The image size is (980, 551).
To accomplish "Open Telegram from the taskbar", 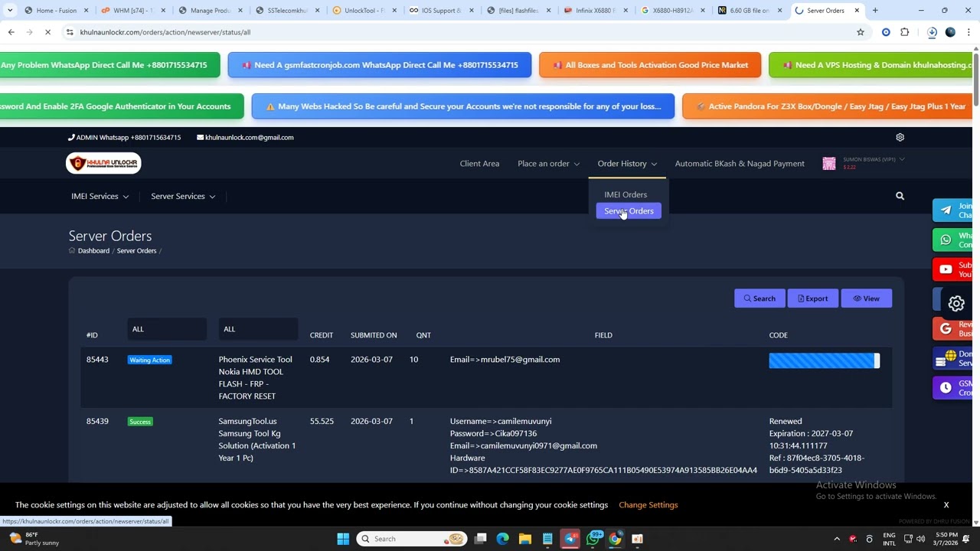I will [570, 539].
